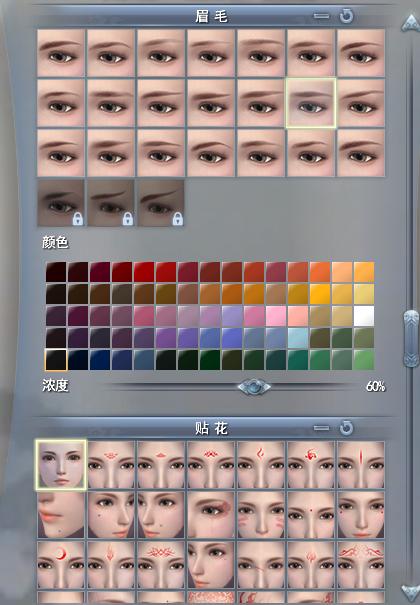
Task: Click the scrollbar down arrow
Action: 410,593
